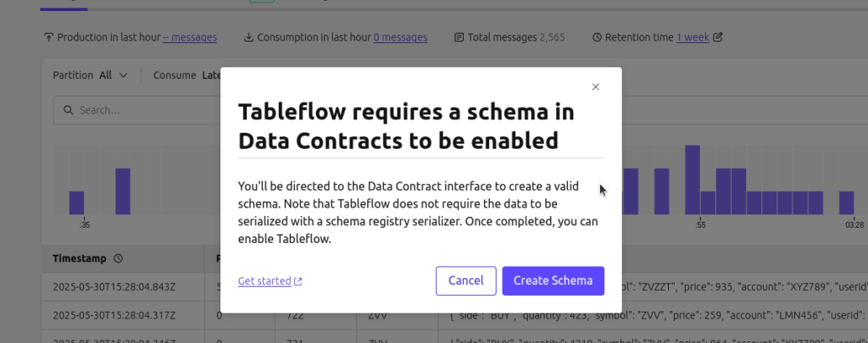This screenshot has height=343, width=868.
Task: Click the Create Schema button
Action: pos(553,280)
